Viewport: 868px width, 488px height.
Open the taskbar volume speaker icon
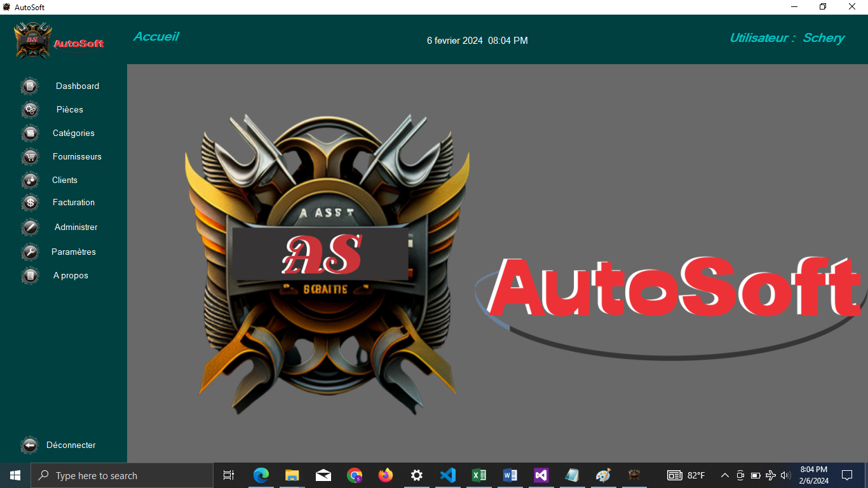[785, 475]
